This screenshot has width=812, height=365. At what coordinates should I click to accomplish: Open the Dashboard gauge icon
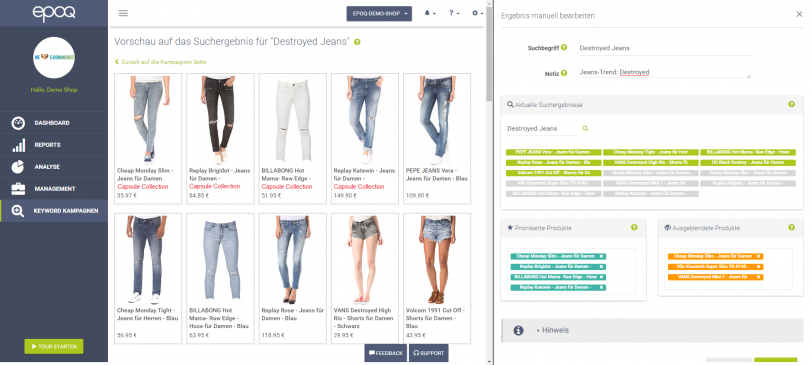18,123
